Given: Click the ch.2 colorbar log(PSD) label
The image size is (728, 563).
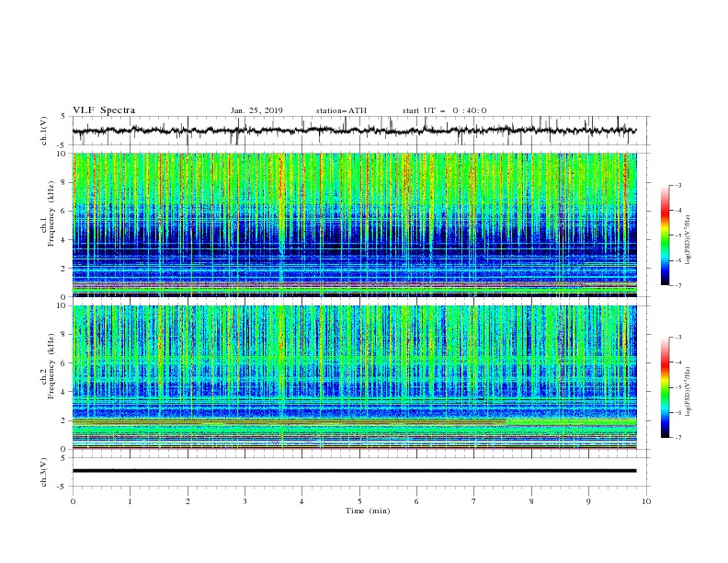Looking at the screenshot, I should (x=688, y=392).
